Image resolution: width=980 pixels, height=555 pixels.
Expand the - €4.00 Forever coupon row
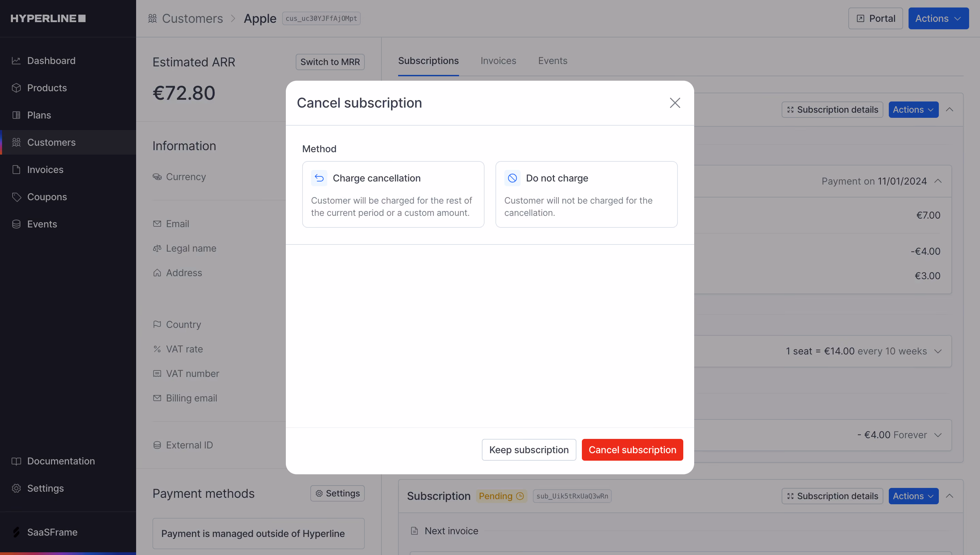click(938, 435)
